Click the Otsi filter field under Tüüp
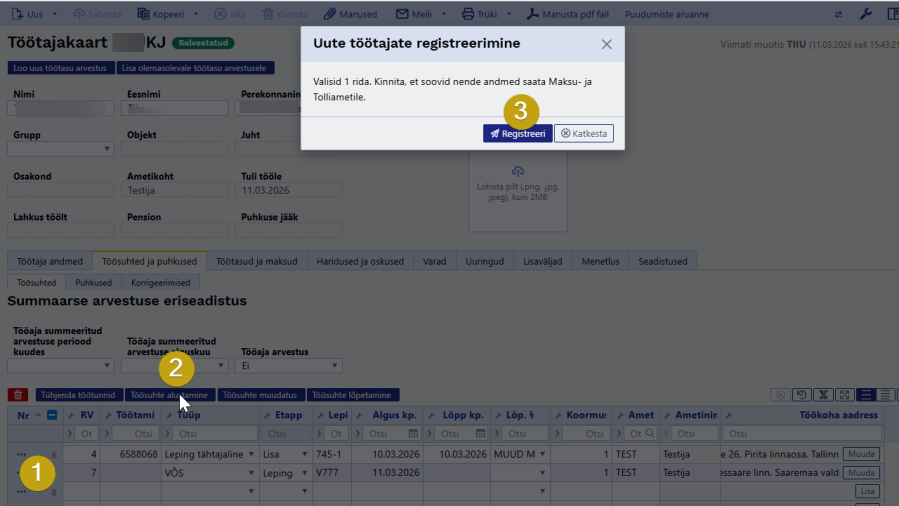Image resolution: width=899 pixels, height=506 pixels. point(214,434)
